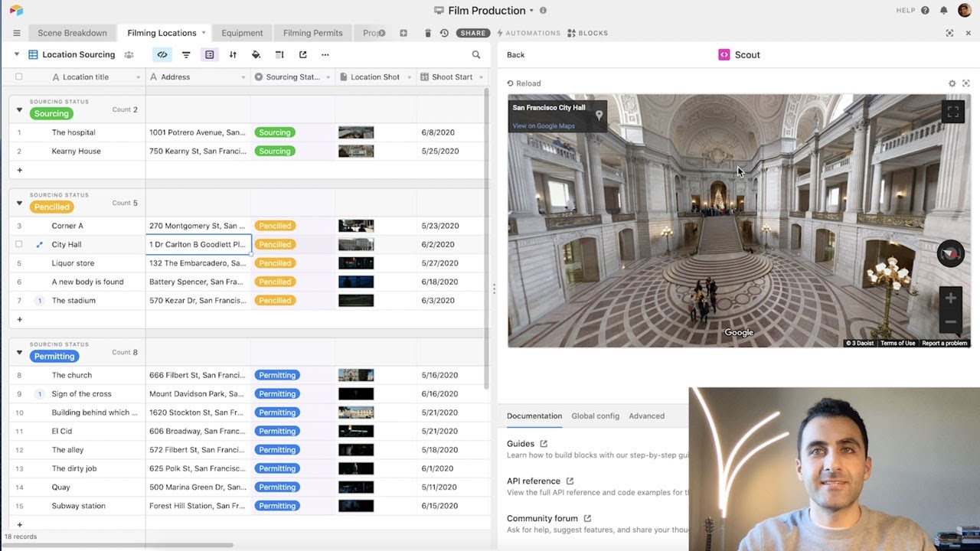Open Location title column dropdown
The image size is (980, 551).
[x=139, y=77]
